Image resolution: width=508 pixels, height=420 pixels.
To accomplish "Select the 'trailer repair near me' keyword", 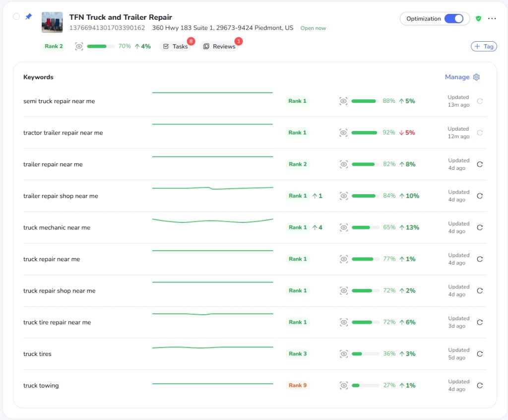I will click(x=53, y=164).
